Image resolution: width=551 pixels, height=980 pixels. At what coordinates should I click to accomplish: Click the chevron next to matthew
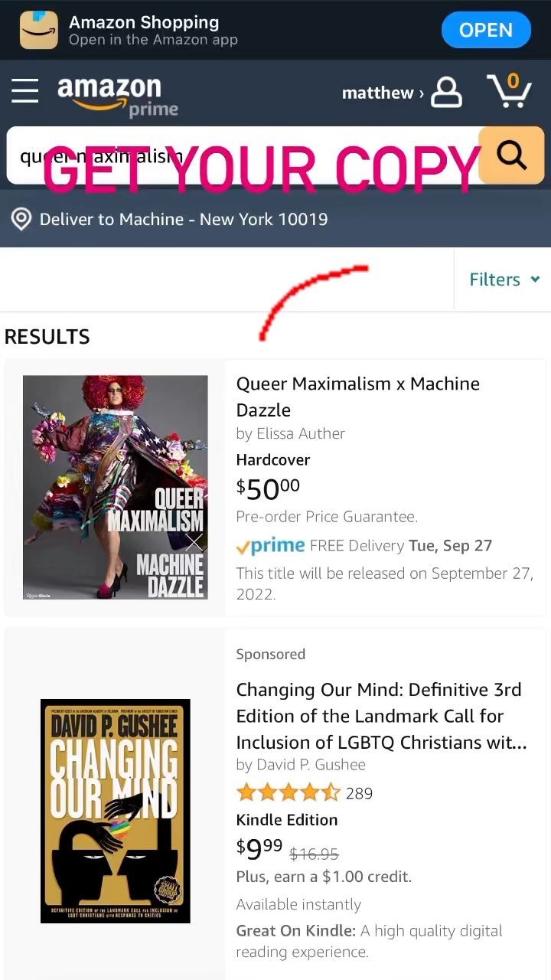click(421, 93)
